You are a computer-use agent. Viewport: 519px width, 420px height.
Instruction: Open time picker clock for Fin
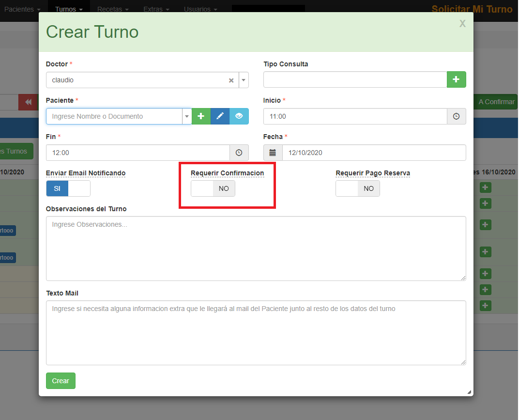(239, 153)
